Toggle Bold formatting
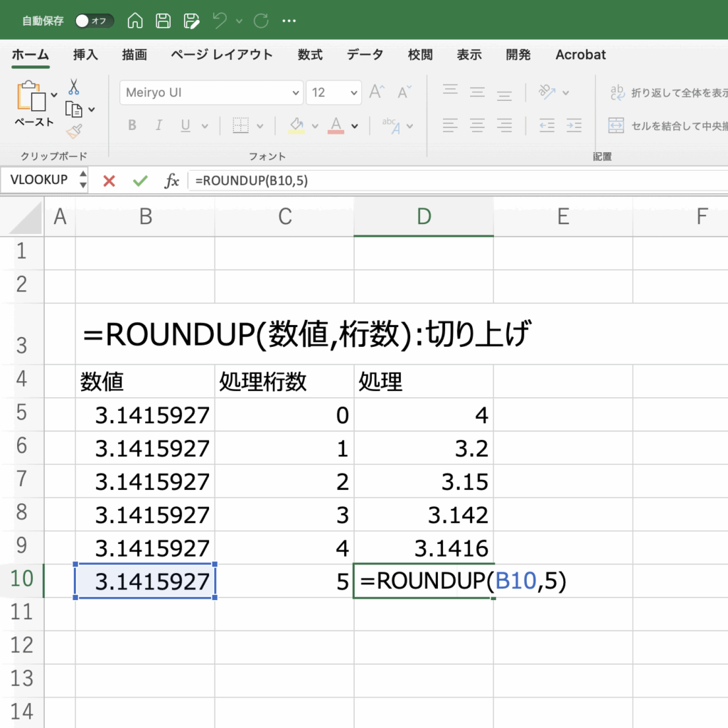Screen dimensions: 728x728 click(132, 126)
